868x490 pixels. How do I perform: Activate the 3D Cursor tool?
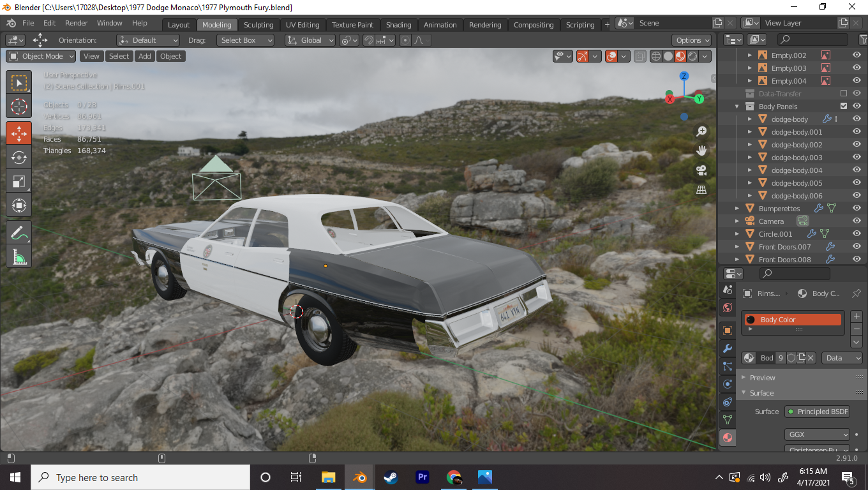coord(19,107)
